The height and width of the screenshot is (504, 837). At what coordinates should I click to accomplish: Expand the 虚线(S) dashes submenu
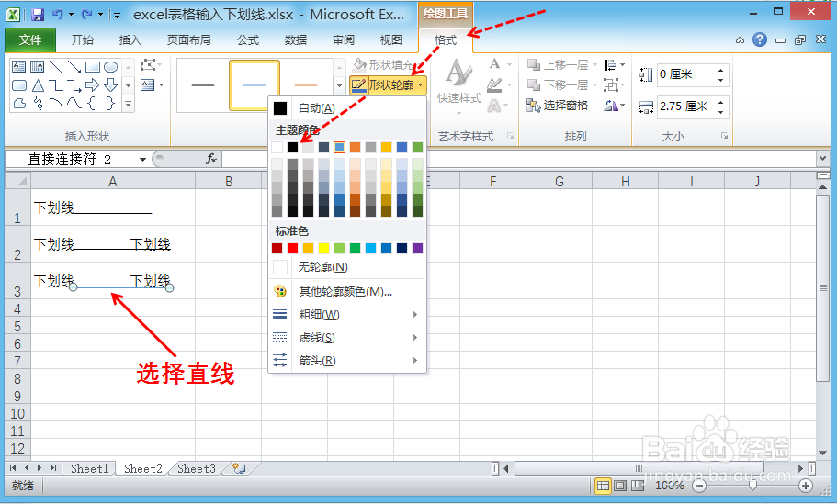[347, 338]
